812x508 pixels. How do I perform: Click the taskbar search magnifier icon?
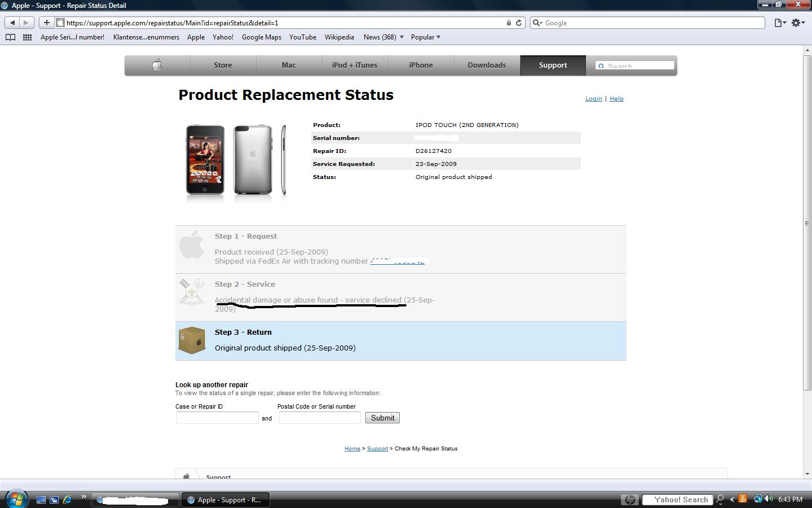[720, 500]
